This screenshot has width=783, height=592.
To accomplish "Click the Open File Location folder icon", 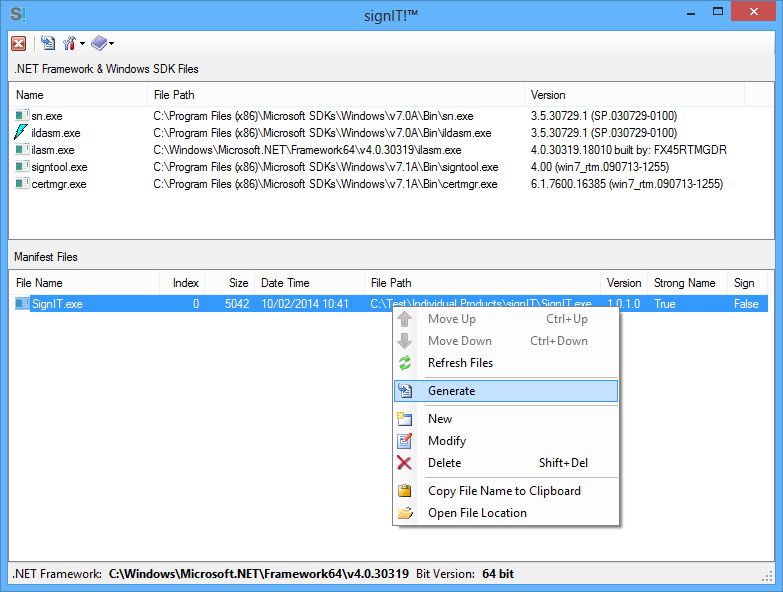I will [405, 513].
